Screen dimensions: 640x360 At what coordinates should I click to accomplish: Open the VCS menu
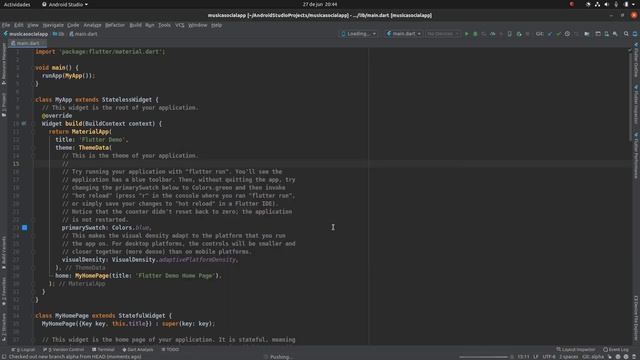[x=180, y=25]
